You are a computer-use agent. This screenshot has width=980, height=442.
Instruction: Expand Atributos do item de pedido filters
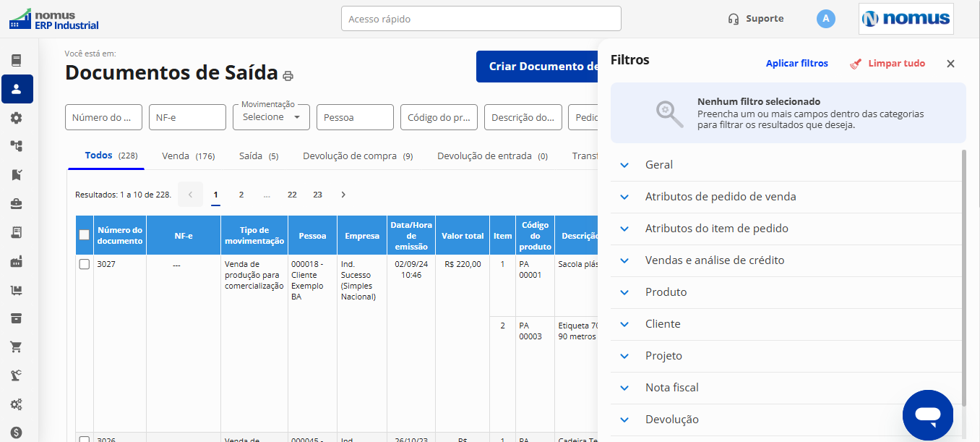[x=786, y=229]
